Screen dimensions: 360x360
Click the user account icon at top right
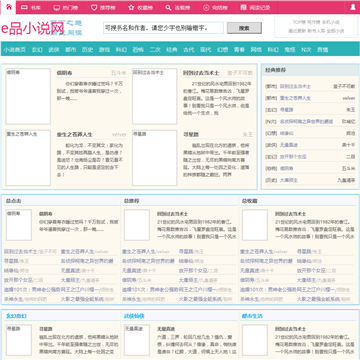tap(353, 7)
